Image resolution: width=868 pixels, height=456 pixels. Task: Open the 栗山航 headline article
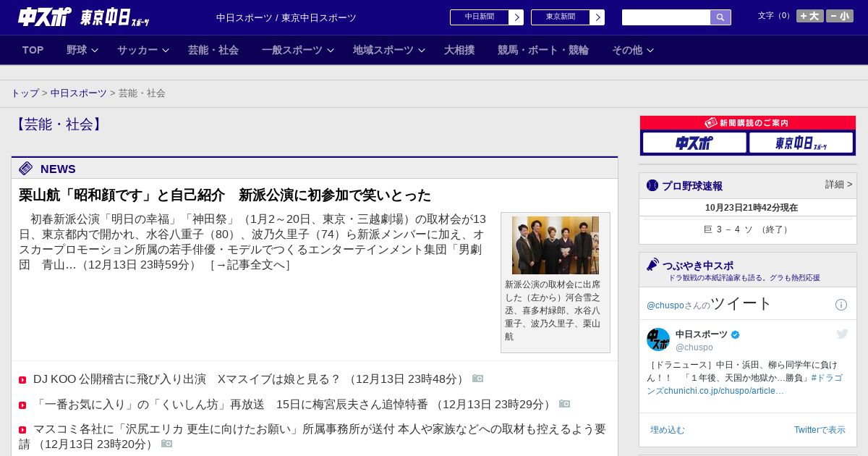point(225,195)
